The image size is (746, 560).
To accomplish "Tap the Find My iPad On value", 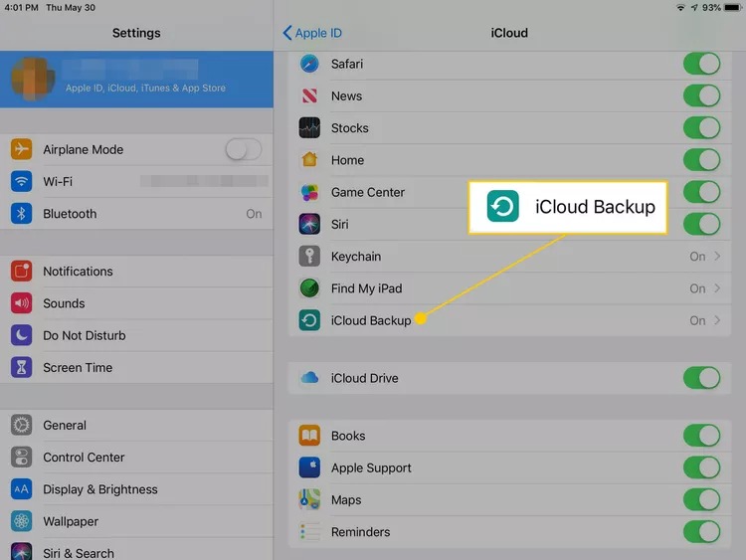I will click(x=697, y=288).
